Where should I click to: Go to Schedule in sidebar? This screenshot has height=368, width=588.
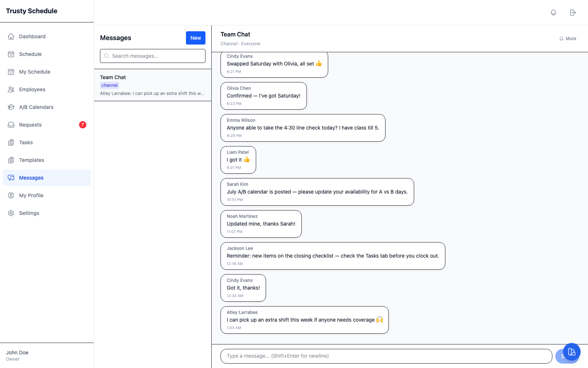pos(47,54)
